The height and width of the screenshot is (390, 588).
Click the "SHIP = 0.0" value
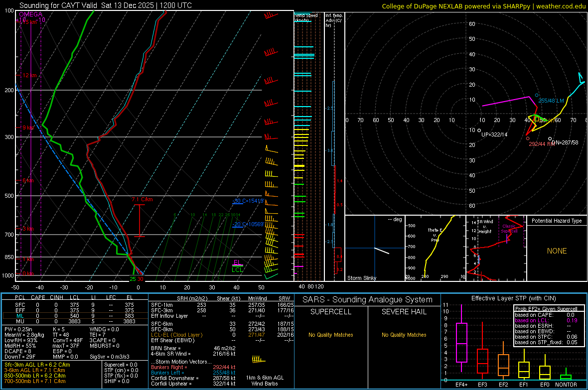tap(117, 381)
